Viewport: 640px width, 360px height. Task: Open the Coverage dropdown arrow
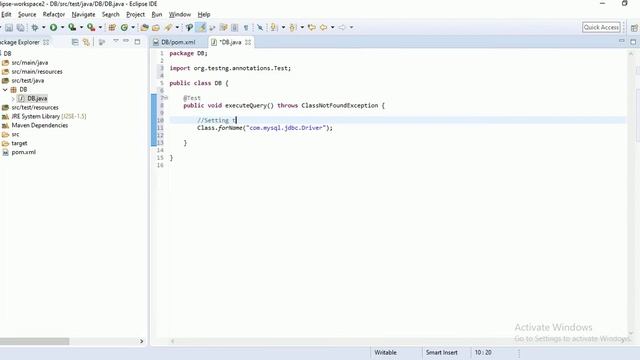[x=81, y=27]
